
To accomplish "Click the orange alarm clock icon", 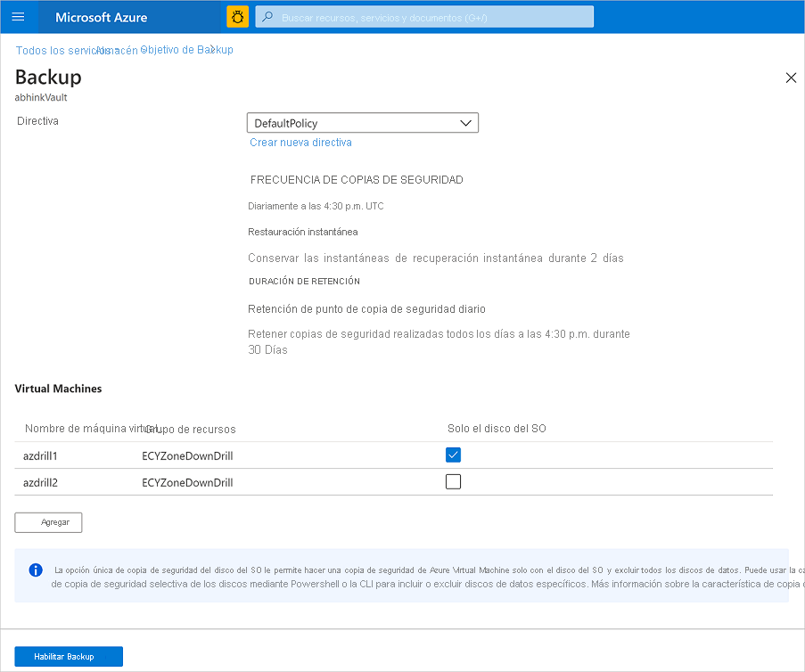I will pos(236,16).
